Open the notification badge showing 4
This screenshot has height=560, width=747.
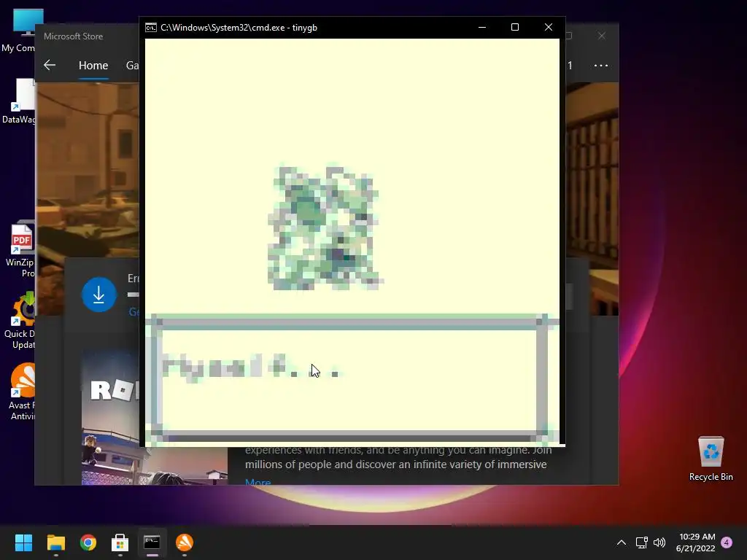coord(727,542)
